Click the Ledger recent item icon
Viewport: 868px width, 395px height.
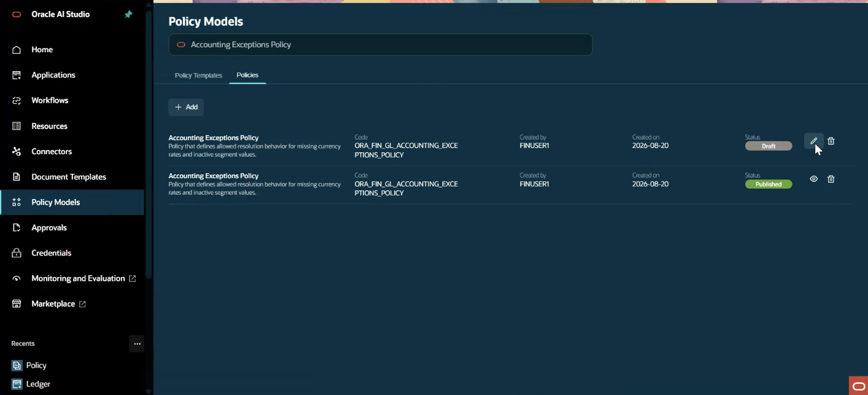[x=17, y=384]
